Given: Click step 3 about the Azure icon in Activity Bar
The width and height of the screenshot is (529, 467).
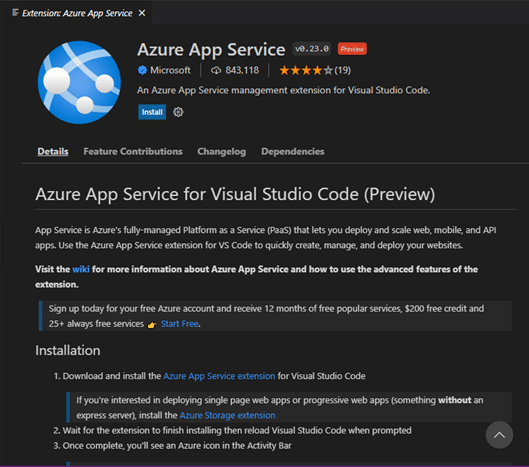Looking at the screenshot, I should click(172, 446).
